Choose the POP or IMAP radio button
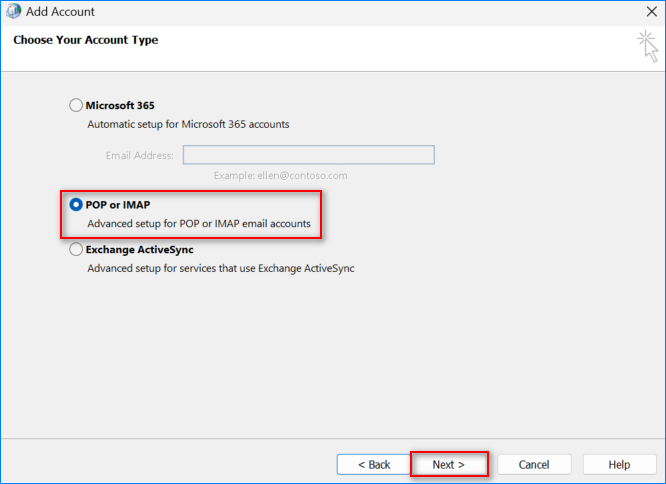This screenshot has height=484, width=666. coord(76,205)
